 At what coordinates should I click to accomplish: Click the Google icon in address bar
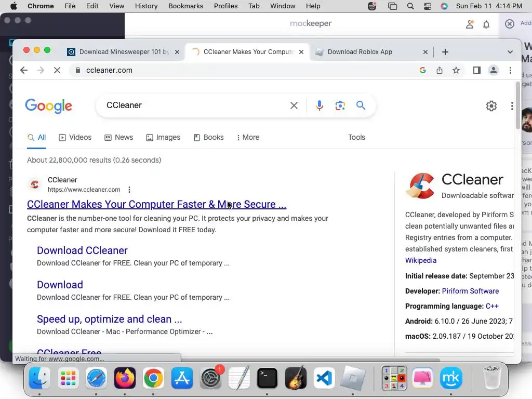click(423, 70)
